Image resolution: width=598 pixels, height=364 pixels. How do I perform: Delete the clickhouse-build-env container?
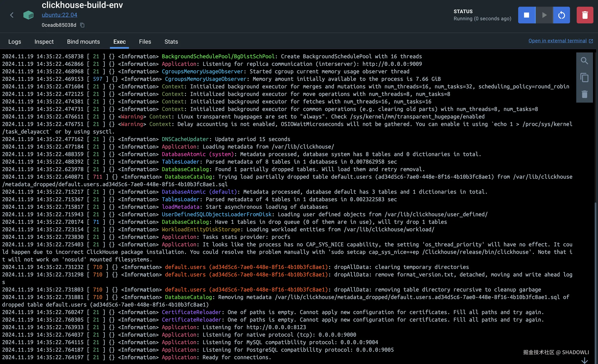[585, 15]
